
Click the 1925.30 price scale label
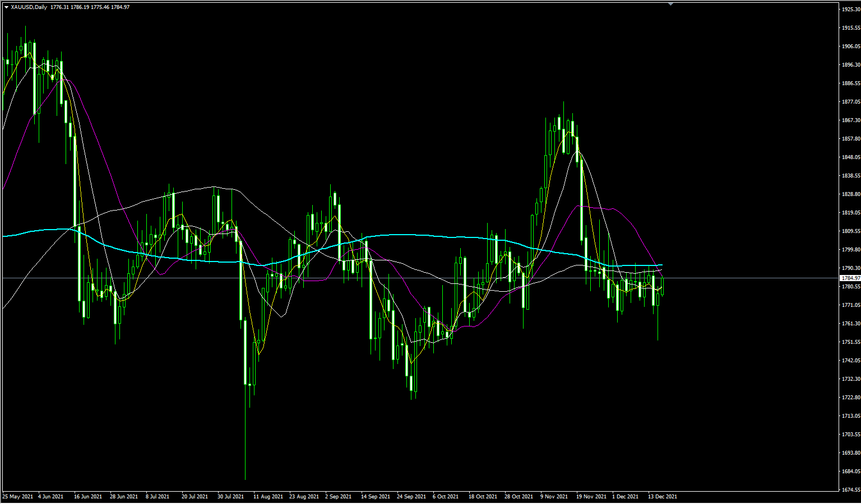click(850, 10)
